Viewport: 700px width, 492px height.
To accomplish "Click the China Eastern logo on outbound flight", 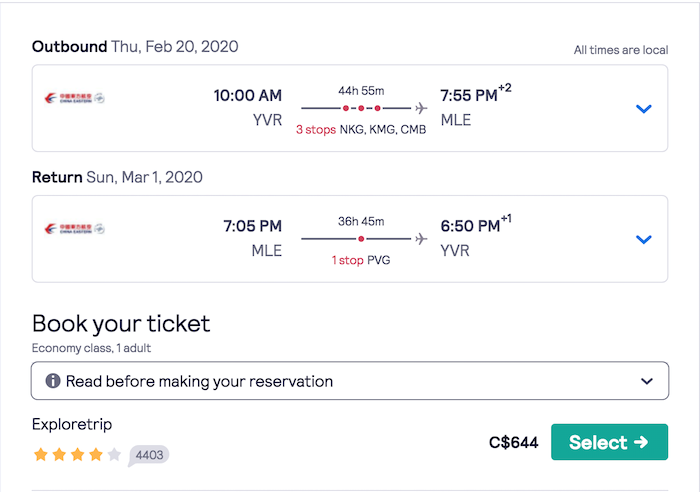I will coord(75,98).
